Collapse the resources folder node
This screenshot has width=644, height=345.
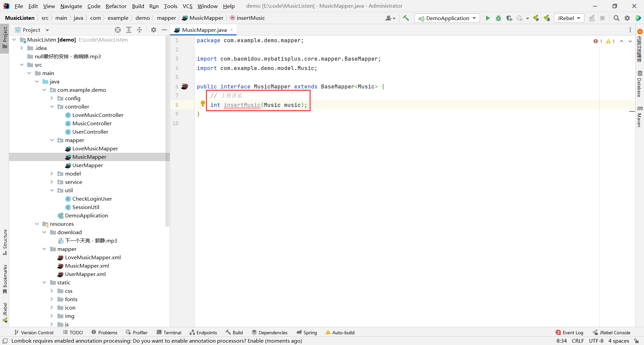[x=37, y=224]
